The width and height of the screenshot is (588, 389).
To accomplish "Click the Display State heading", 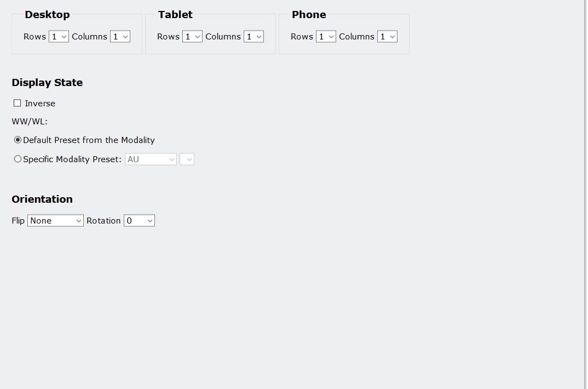I will pyautogui.click(x=47, y=83).
